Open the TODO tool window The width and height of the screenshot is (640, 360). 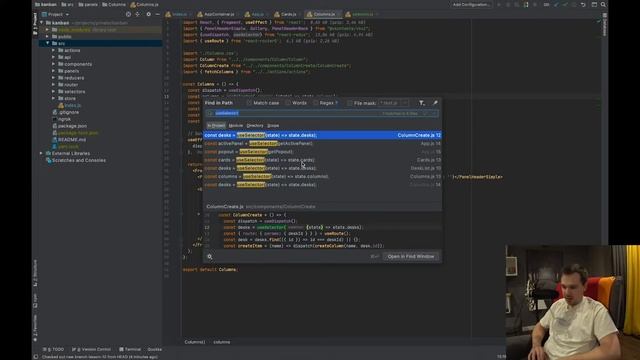[x=53, y=349]
